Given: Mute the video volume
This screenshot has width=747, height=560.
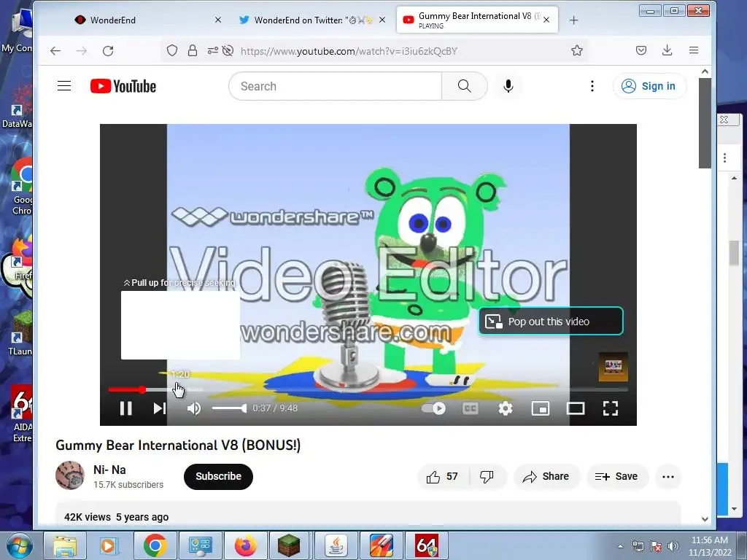Looking at the screenshot, I should [193, 408].
